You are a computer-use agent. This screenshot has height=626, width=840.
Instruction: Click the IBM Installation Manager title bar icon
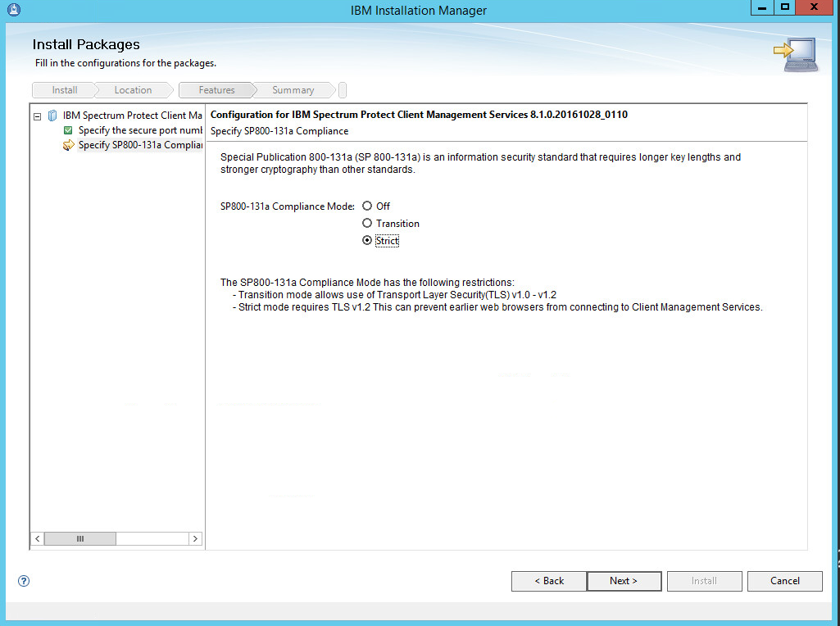tap(13, 10)
